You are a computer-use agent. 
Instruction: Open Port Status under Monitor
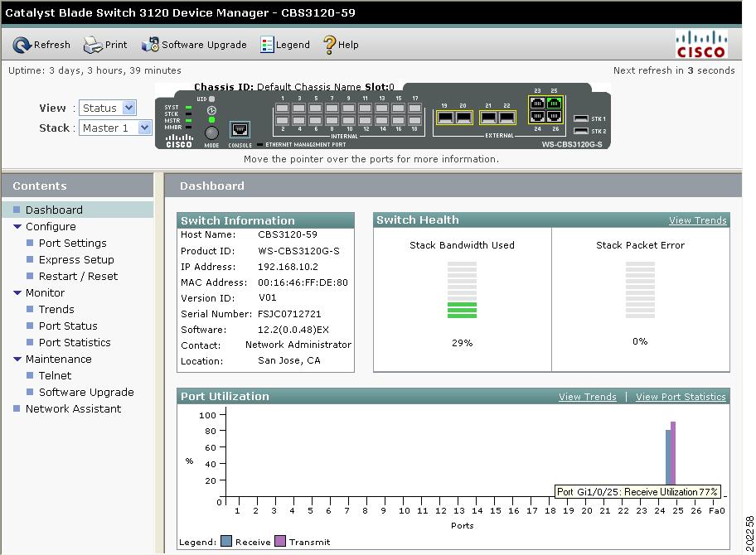click(68, 326)
